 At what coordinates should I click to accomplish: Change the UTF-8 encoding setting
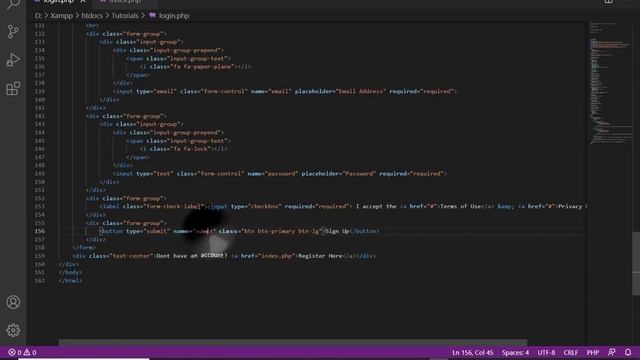click(x=546, y=352)
